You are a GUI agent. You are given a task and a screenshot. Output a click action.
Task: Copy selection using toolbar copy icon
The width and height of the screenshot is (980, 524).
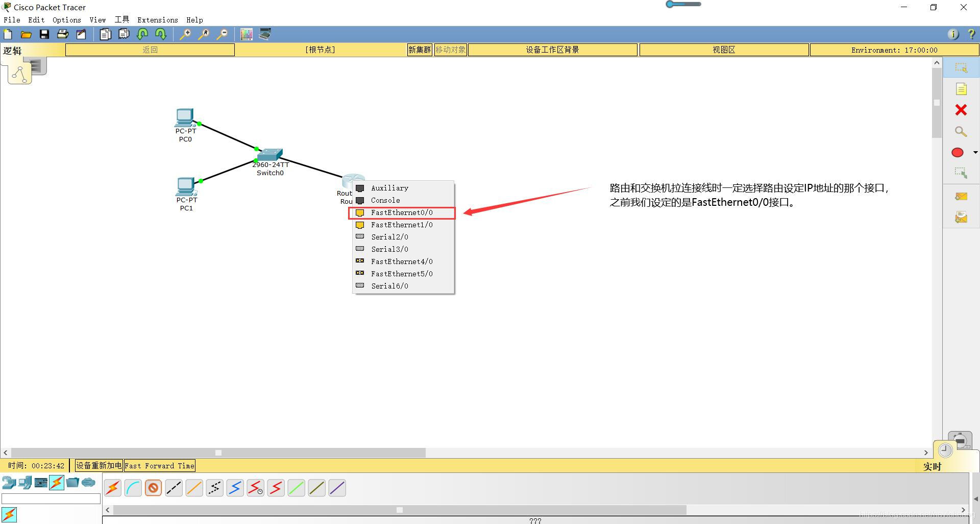106,34
